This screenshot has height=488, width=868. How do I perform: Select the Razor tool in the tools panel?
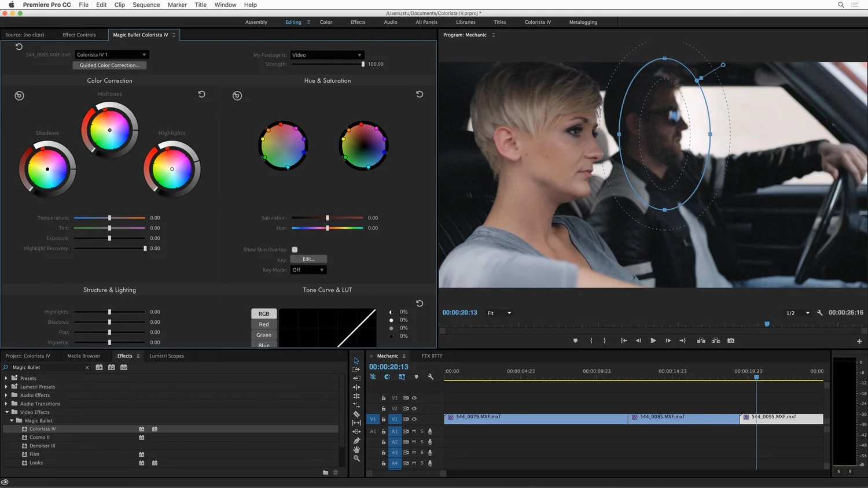pos(356,414)
